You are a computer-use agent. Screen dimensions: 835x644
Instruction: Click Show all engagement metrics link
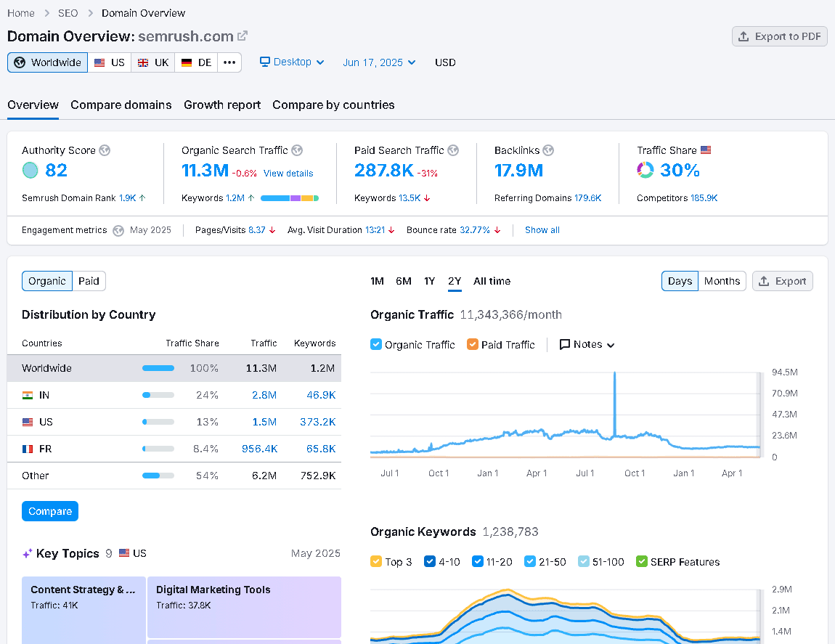[x=542, y=230]
